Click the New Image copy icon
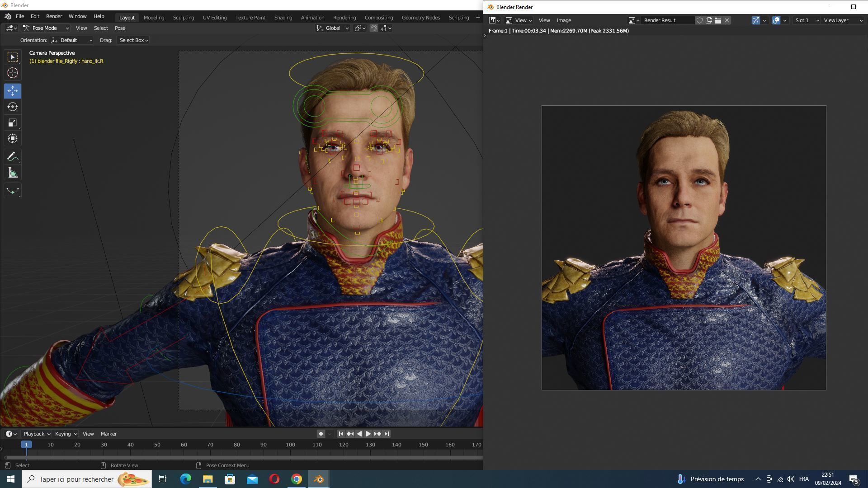Screen dimensions: 868x488 tap(709, 20)
